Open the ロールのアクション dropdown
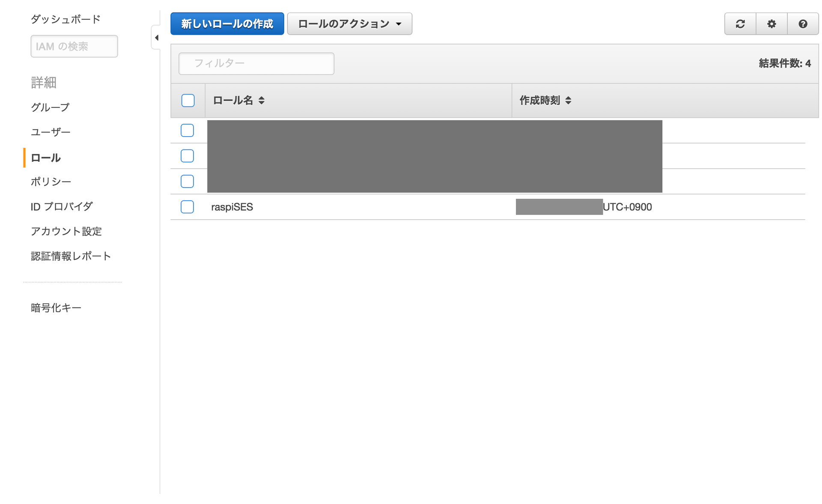 point(349,24)
